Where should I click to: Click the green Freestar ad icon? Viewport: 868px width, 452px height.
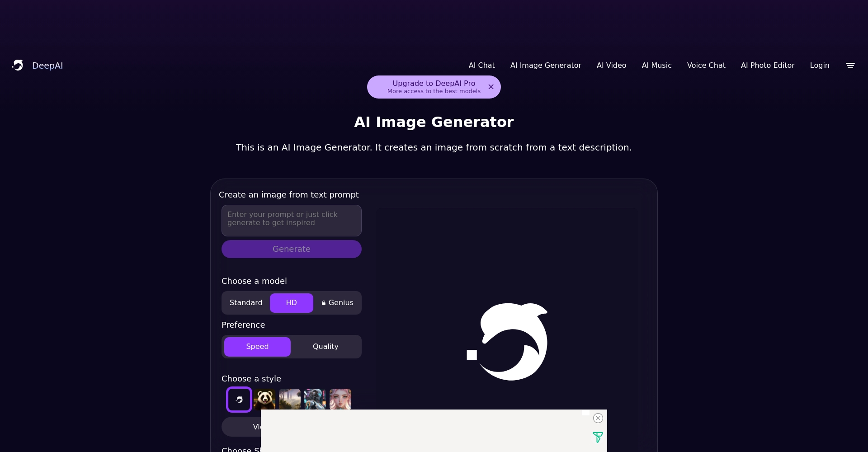point(598,437)
